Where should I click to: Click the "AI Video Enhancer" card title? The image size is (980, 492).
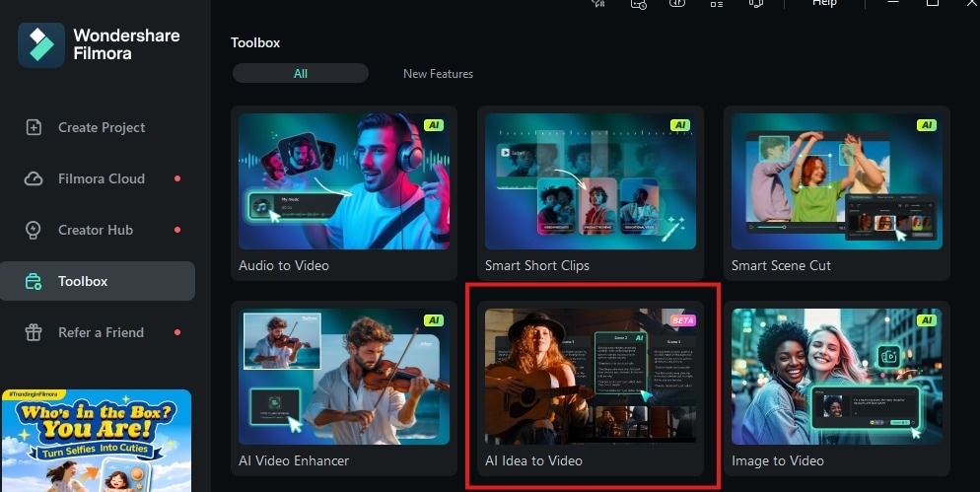coord(294,460)
